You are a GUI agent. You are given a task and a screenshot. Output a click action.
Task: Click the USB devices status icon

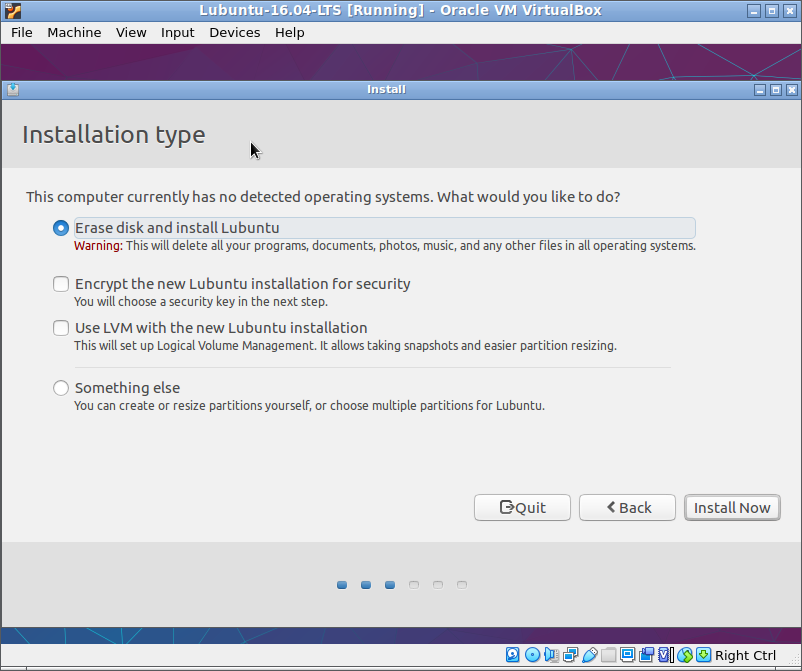(590, 655)
